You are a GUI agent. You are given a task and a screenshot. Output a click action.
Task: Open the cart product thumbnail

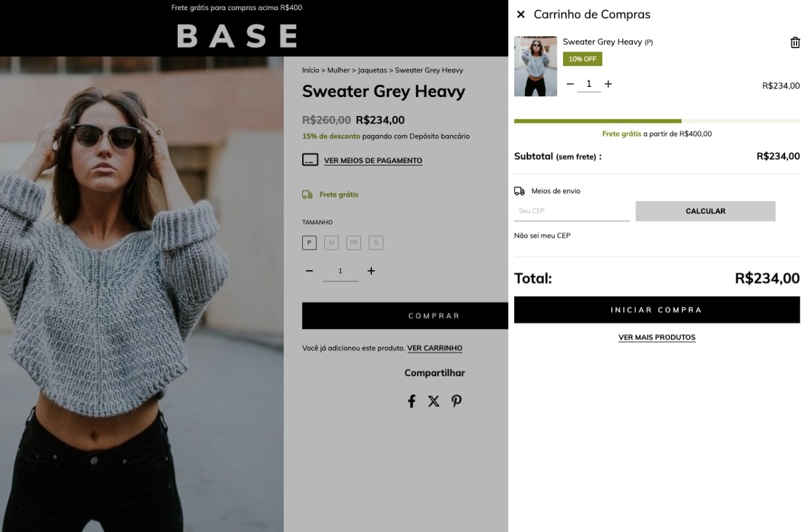(536, 67)
